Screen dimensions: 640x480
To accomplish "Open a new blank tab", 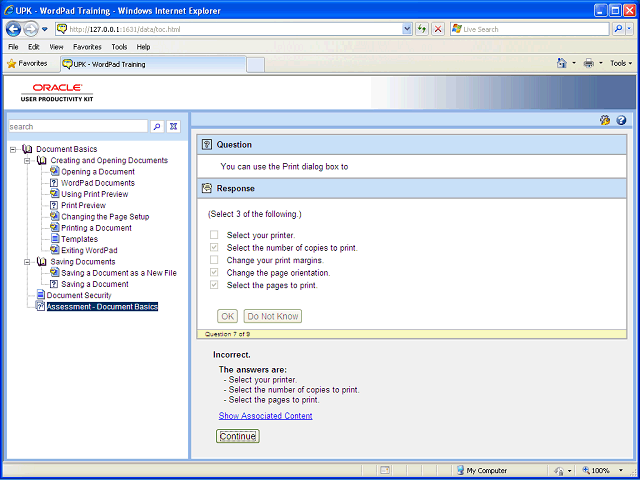I will (x=256, y=64).
